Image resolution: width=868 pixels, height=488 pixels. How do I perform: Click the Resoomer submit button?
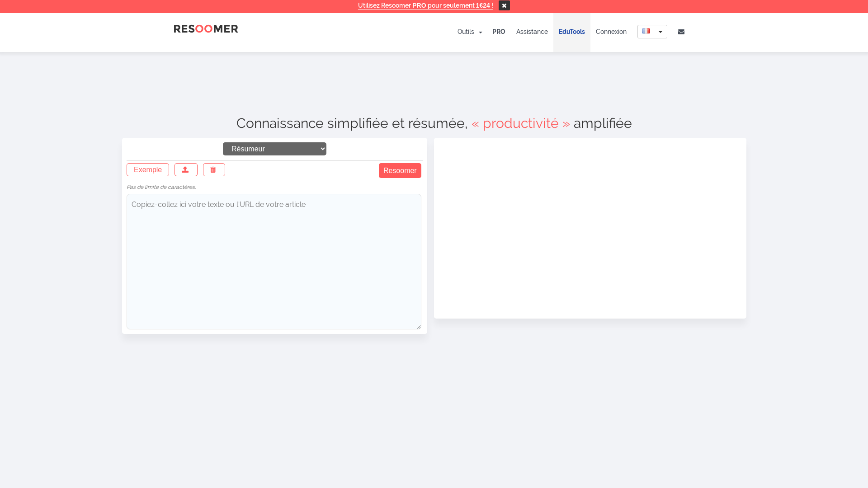(x=400, y=170)
